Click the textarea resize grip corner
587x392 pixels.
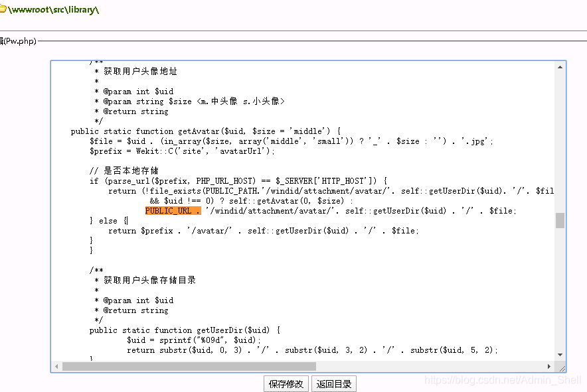point(562,368)
